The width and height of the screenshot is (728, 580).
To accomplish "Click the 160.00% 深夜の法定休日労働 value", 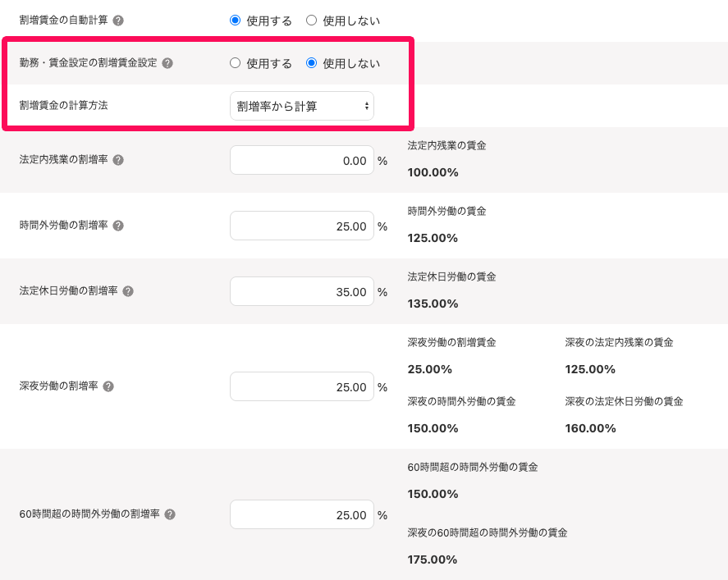I will pyautogui.click(x=591, y=428).
